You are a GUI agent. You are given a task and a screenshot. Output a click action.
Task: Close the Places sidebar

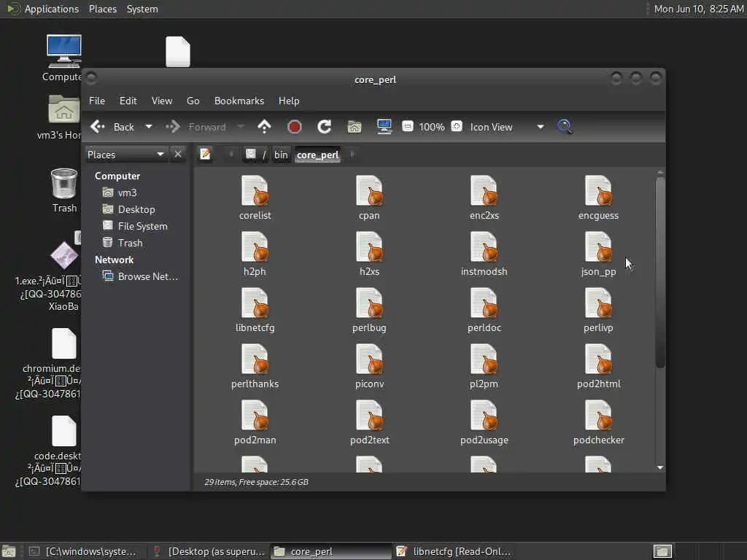[178, 155]
